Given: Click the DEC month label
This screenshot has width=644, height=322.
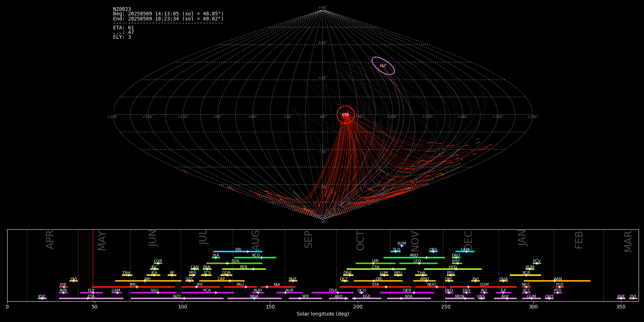Looking at the screenshot, I should (468, 240).
